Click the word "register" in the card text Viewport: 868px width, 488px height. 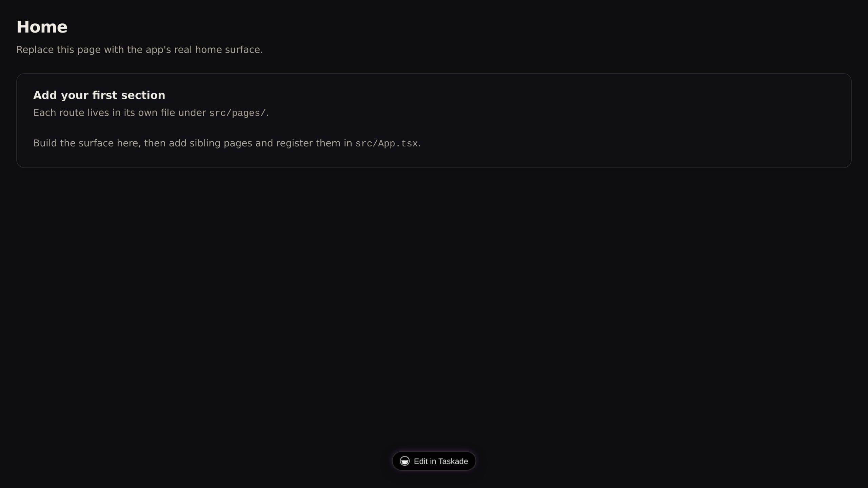[294, 143]
